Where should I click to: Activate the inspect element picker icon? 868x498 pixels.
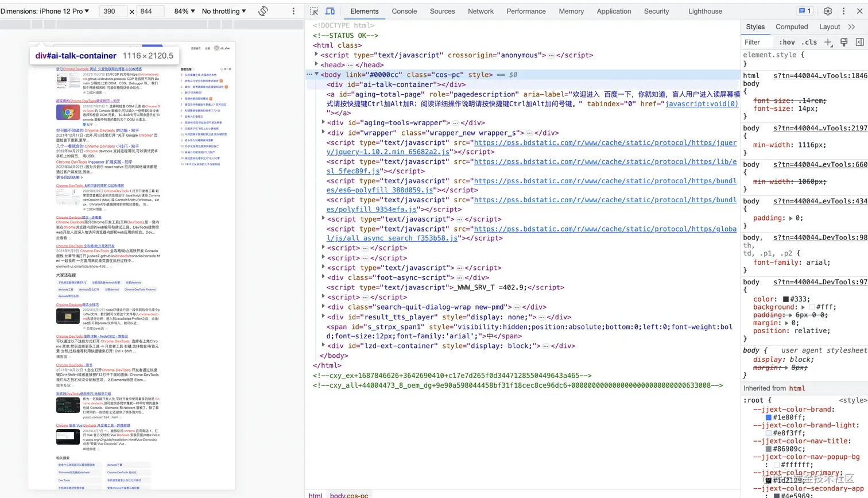pyautogui.click(x=314, y=11)
